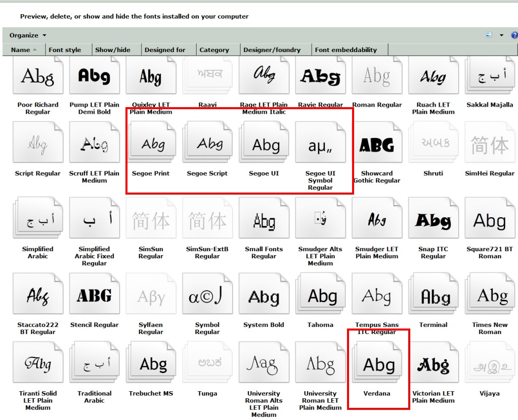Viewport: 518px width, 420px height.
Task: Select the Tiranti Solid LET Plain Medium font
Action: pyautogui.click(x=38, y=362)
